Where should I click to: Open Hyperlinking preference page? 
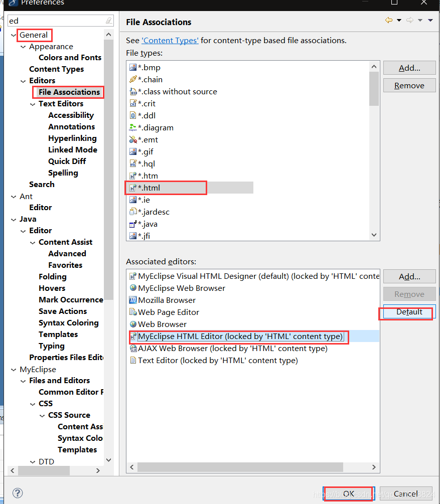pos(73,138)
